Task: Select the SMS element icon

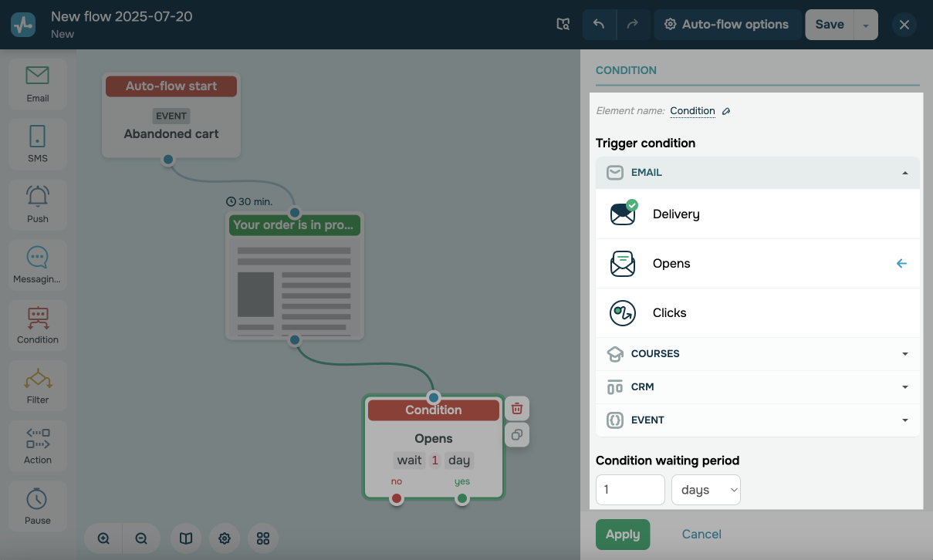Action: coord(37,143)
